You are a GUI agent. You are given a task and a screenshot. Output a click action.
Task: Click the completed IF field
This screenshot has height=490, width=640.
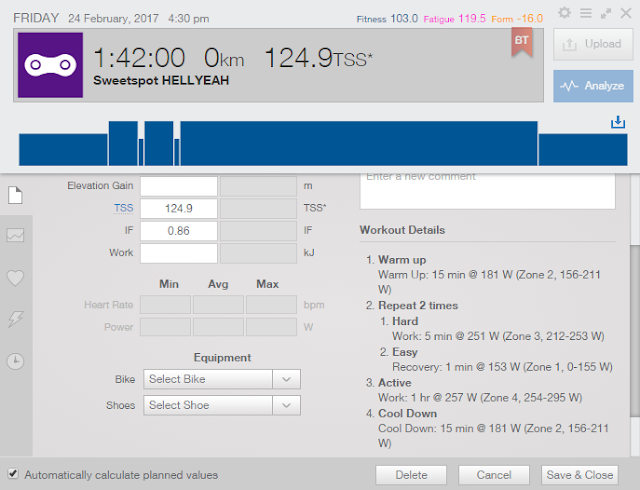(258, 231)
